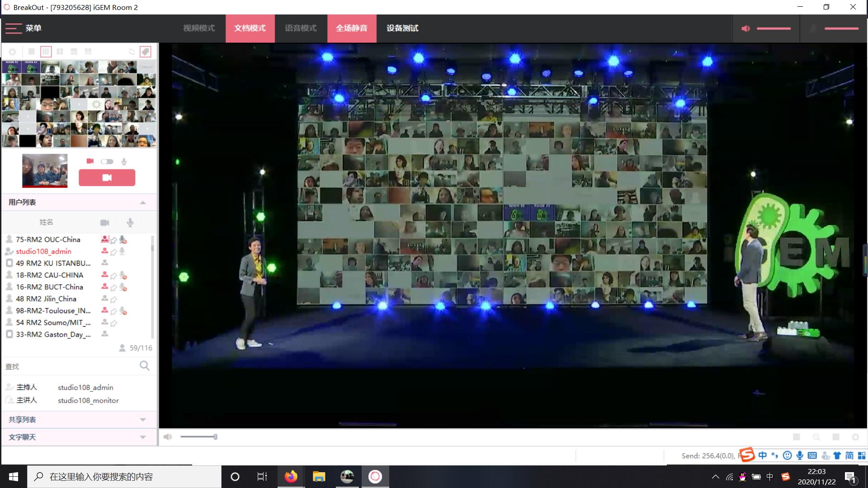Expand the 文字聊天 text chat panel
Screen dimensions: 868x488
click(143, 437)
